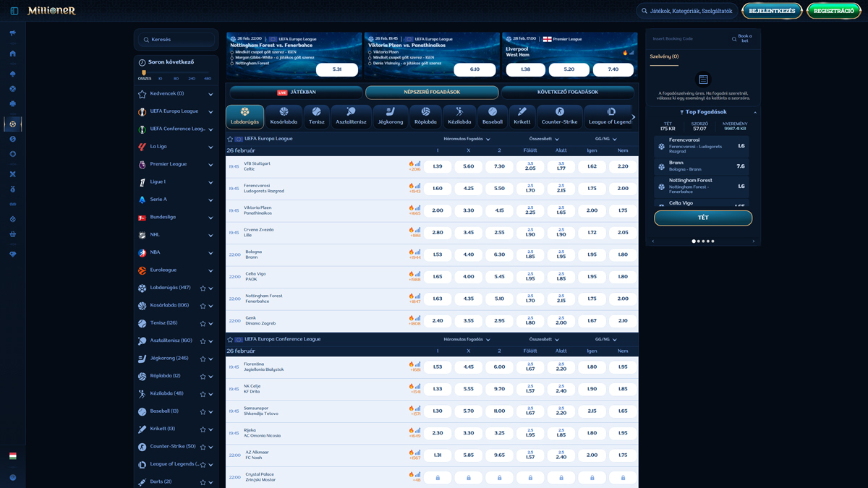Toggle favorite star for Tenisz (126)
This screenshot has width=868, height=488.
(x=203, y=323)
